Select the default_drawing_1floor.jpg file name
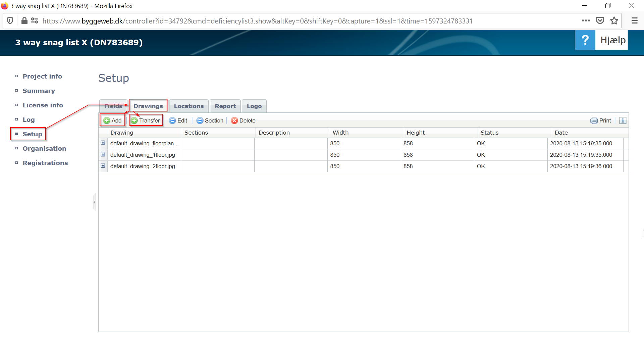 [143, 155]
